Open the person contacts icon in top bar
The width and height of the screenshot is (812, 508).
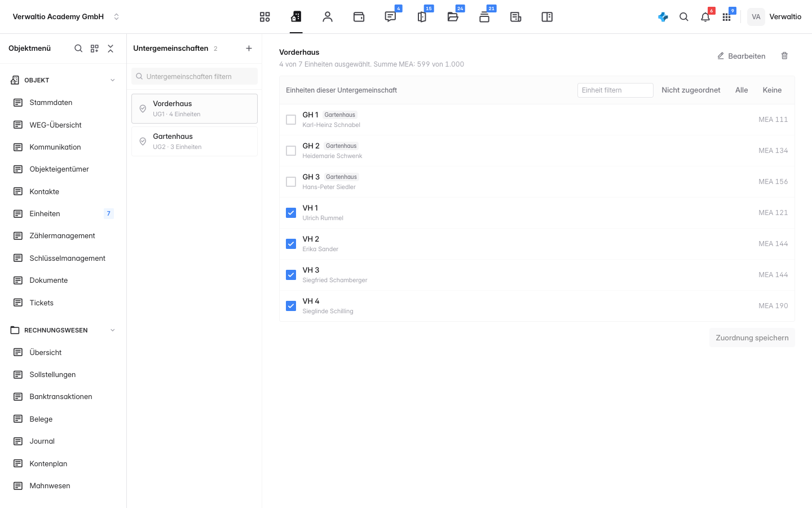click(x=328, y=17)
